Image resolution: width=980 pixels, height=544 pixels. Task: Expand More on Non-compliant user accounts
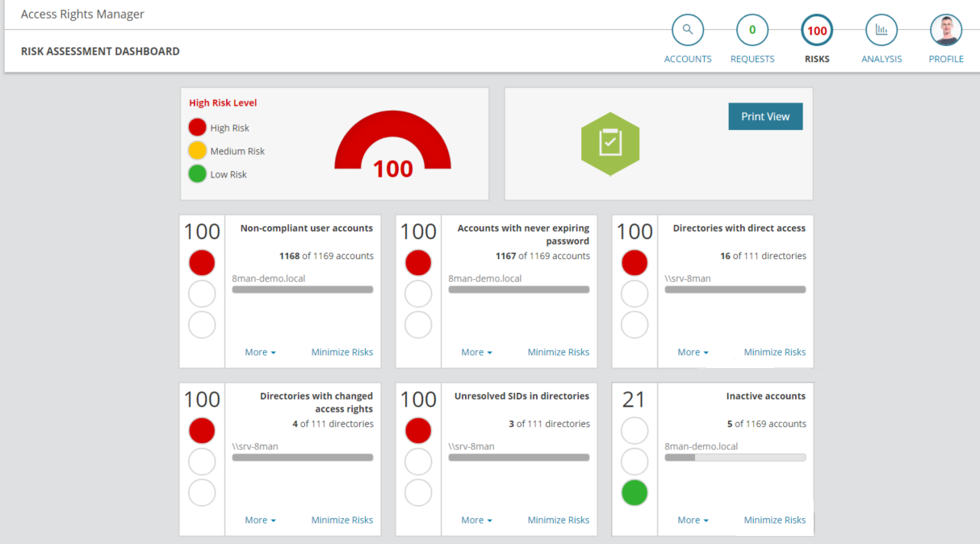260,352
